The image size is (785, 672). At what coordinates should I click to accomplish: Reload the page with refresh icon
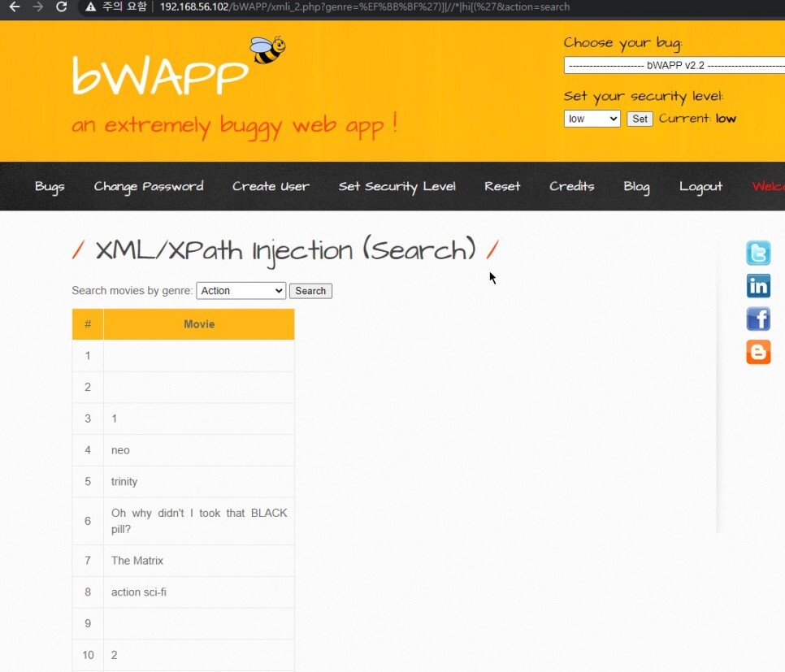pyautogui.click(x=62, y=7)
